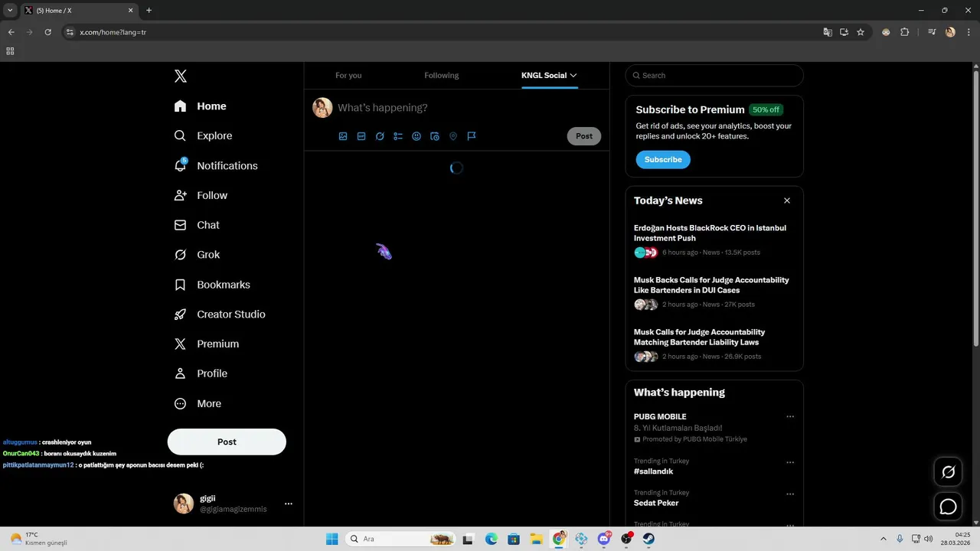Reload the page in Chrome
This screenshot has height=551, width=980.
(x=47, y=32)
